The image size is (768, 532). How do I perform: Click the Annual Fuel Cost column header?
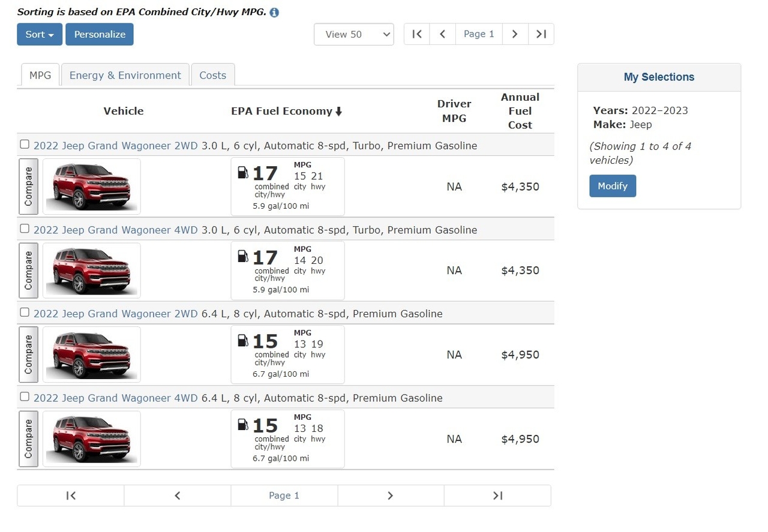pyautogui.click(x=520, y=112)
